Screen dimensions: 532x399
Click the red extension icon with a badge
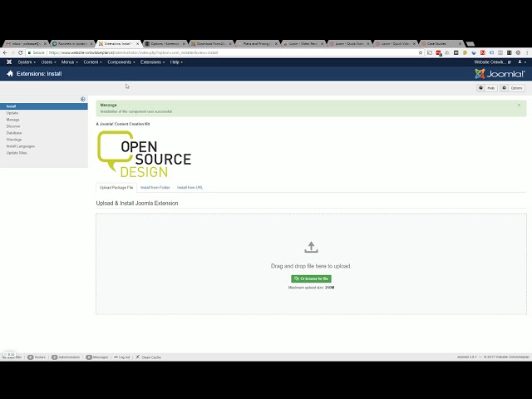(439, 53)
